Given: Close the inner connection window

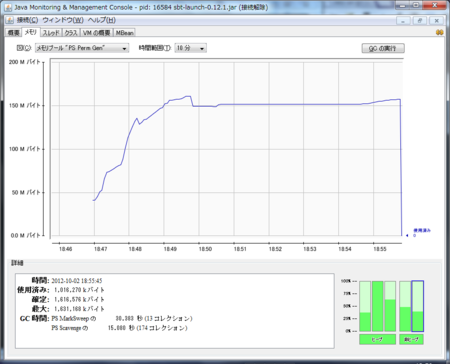Looking at the screenshot, I should click(x=436, y=21).
